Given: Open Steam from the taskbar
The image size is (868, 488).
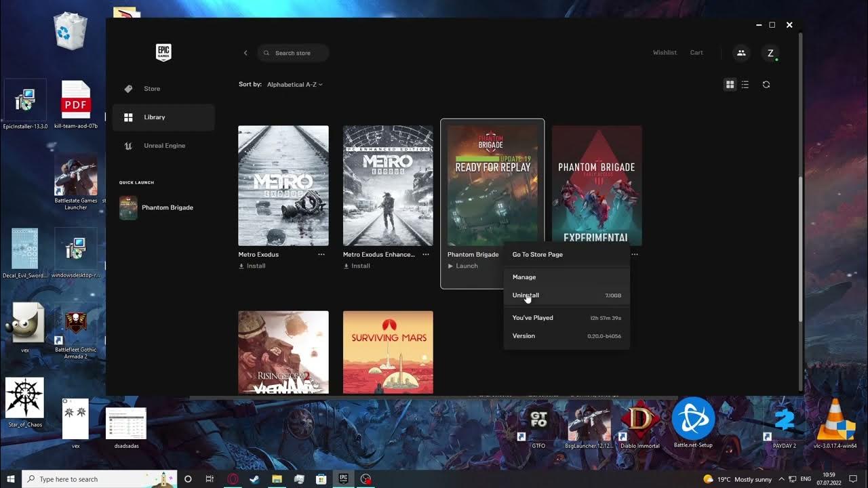Looking at the screenshot, I should [x=254, y=479].
